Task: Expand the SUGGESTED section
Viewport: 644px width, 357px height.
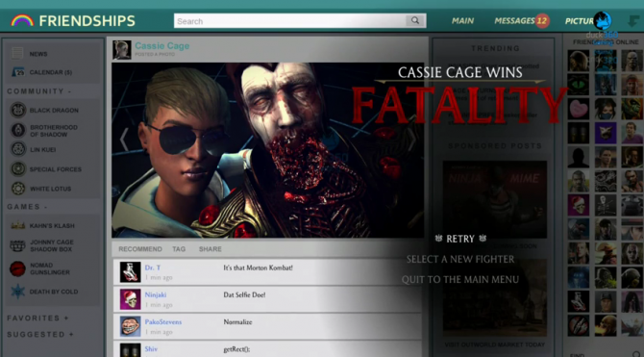Action: point(40,334)
